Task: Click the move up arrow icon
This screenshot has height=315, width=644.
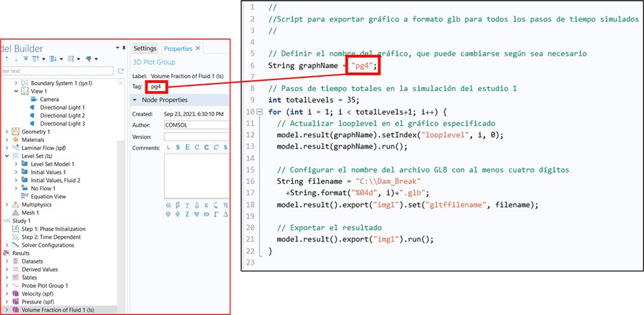Action: point(5,59)
